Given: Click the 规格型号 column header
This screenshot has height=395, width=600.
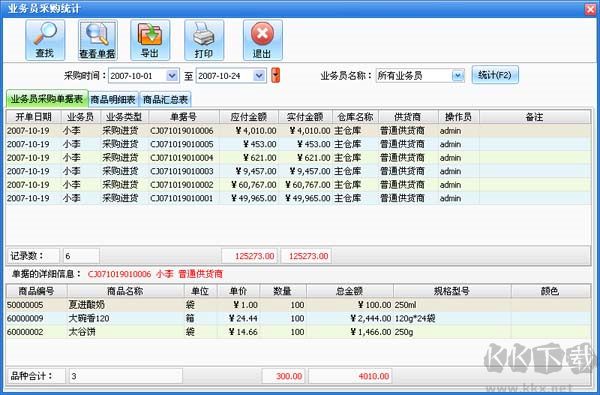Looking at the screenshot, I should [452, 291].
